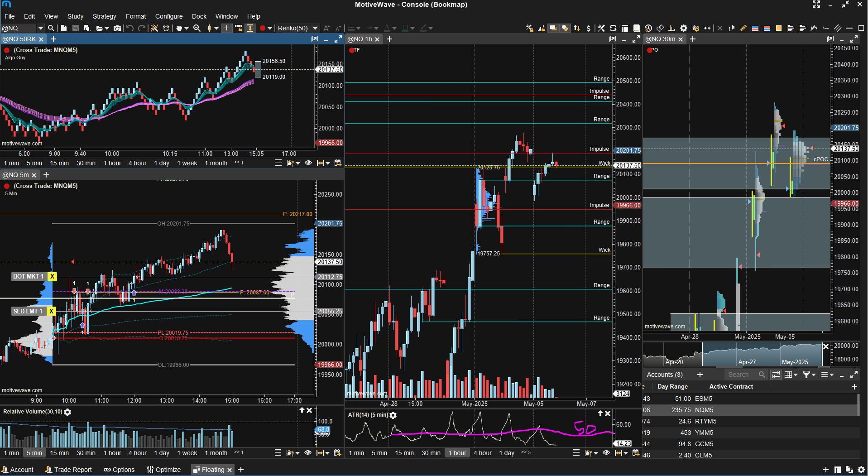This screenshot has height=476, width=868.
Task: Close the @NQ 1h tab
Action: [377, 39]
